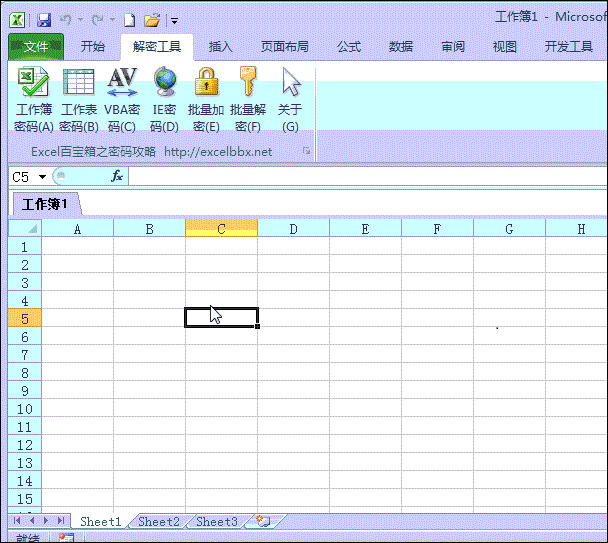Create a new blank workbook icon
This screenshot has height=543, width=608.
click(130, 20)
